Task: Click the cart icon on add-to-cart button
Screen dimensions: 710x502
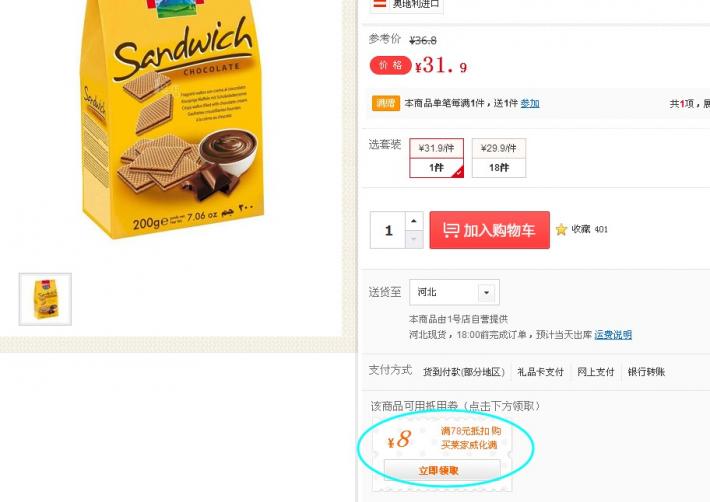Action: pyautogui.click(x=451, y=230)
